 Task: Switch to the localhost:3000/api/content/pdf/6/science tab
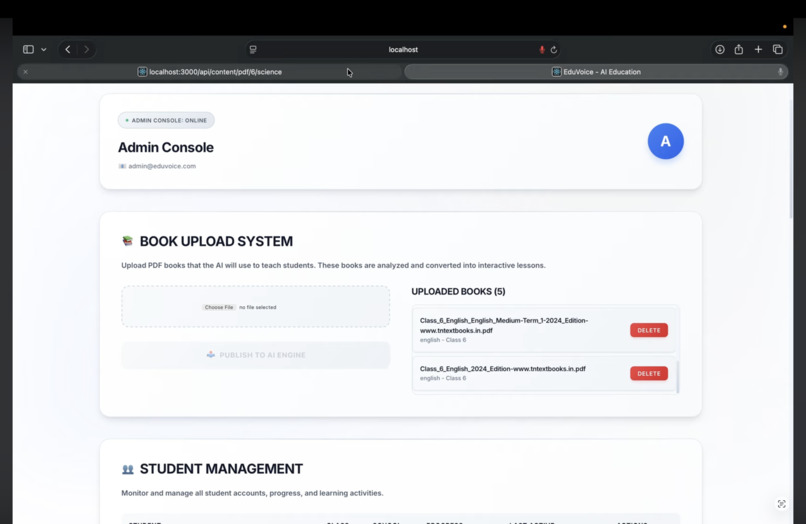click(x=210, y=72)
